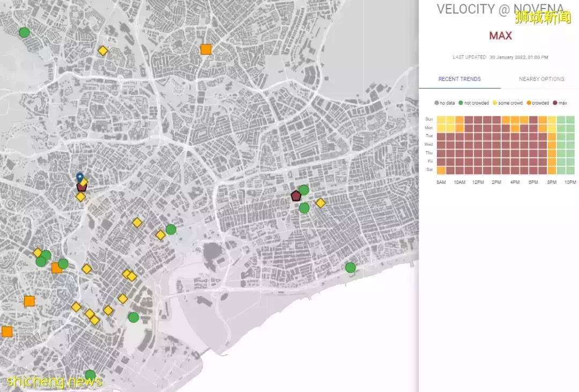Click the green circle marker in top-left corner

pos(24,33)
